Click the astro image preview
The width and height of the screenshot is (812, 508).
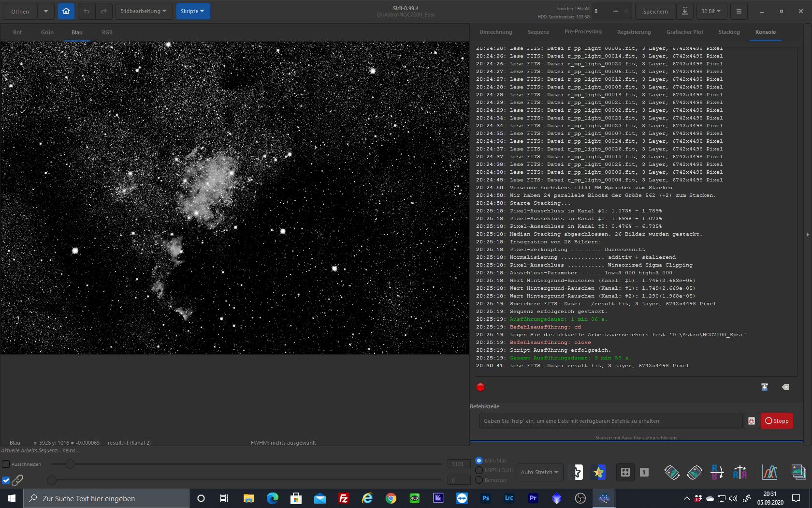234,198
